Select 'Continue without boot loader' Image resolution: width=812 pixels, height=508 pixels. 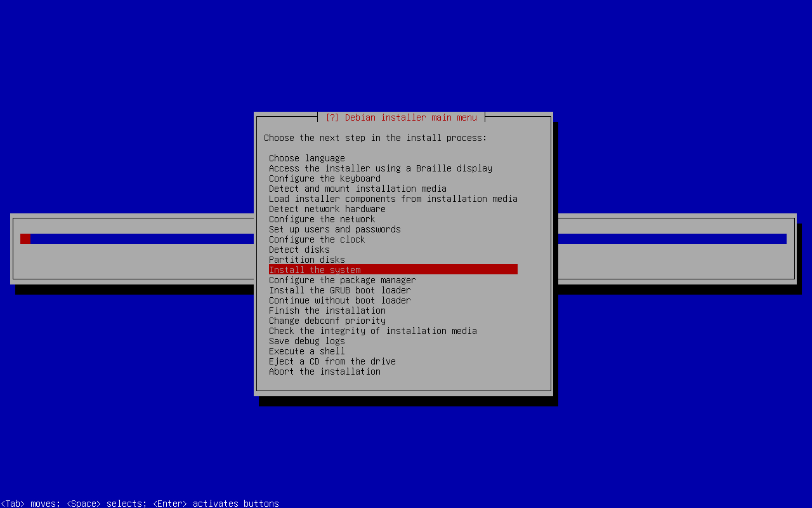click(x=339, y=300)
